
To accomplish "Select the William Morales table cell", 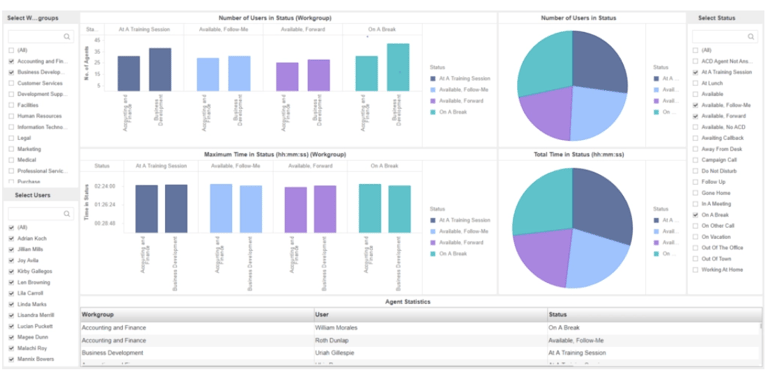I will tap(431, 328).
